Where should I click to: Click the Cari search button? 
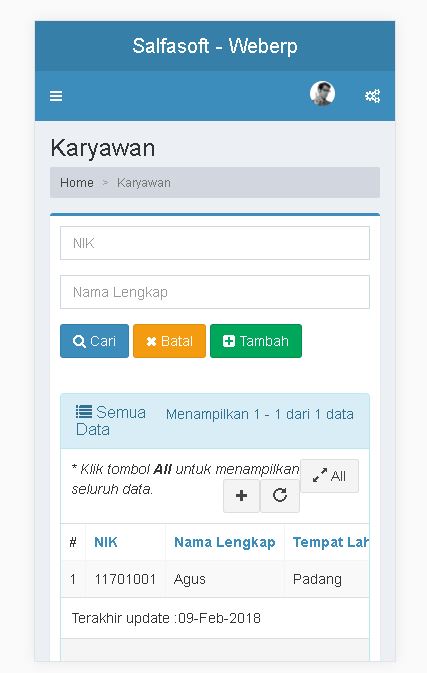[94, 341]
